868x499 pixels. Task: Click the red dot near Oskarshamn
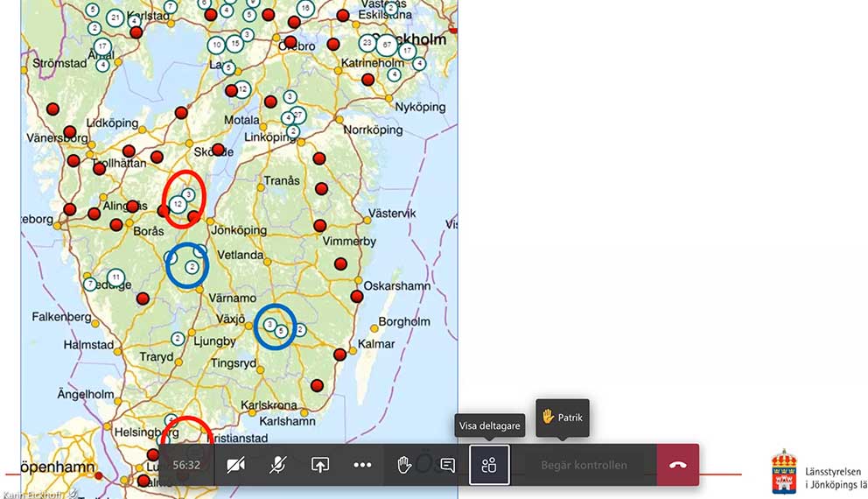pos(357,296)
